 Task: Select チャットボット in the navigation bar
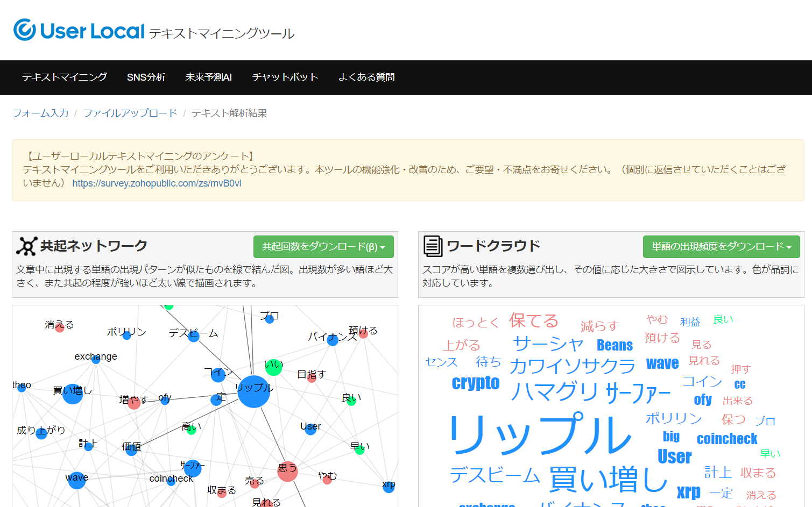(x=285, y=77)
